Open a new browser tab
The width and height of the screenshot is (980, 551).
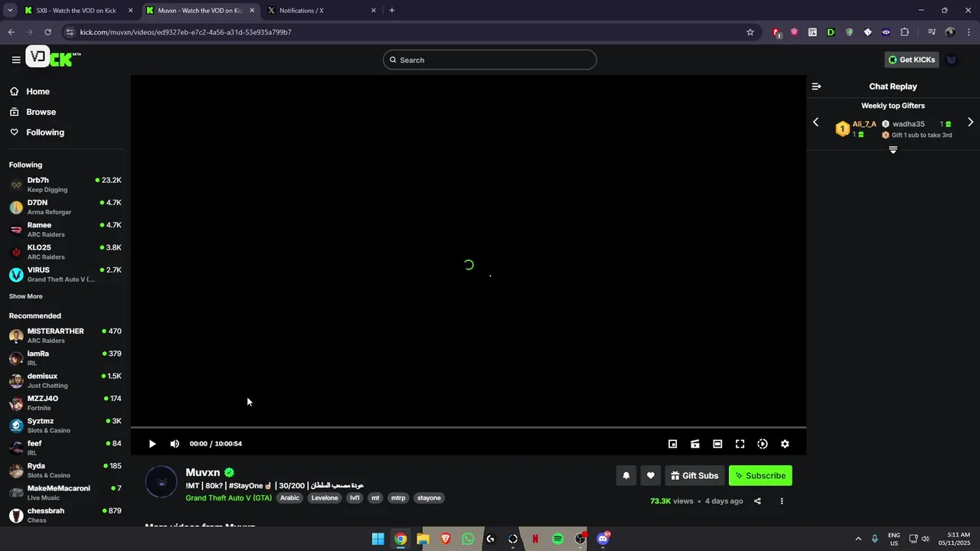click(x=392, y=11)
